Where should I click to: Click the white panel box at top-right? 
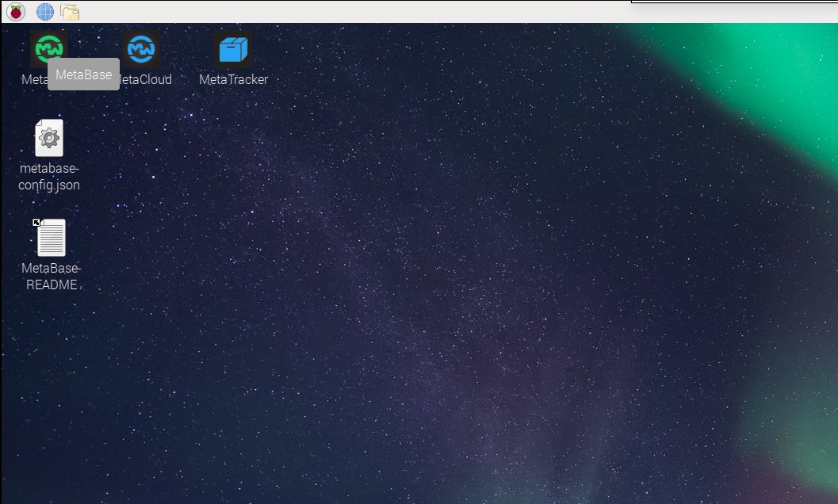click(733, 2)
